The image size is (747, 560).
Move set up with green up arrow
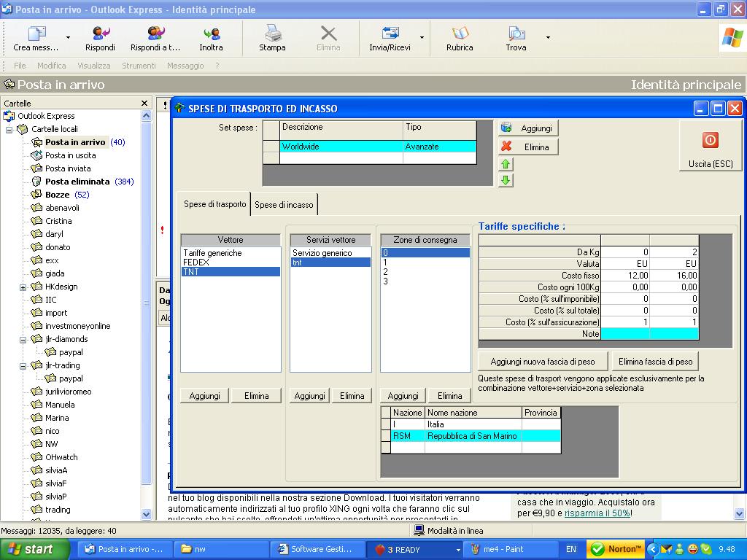click(506, 164)
